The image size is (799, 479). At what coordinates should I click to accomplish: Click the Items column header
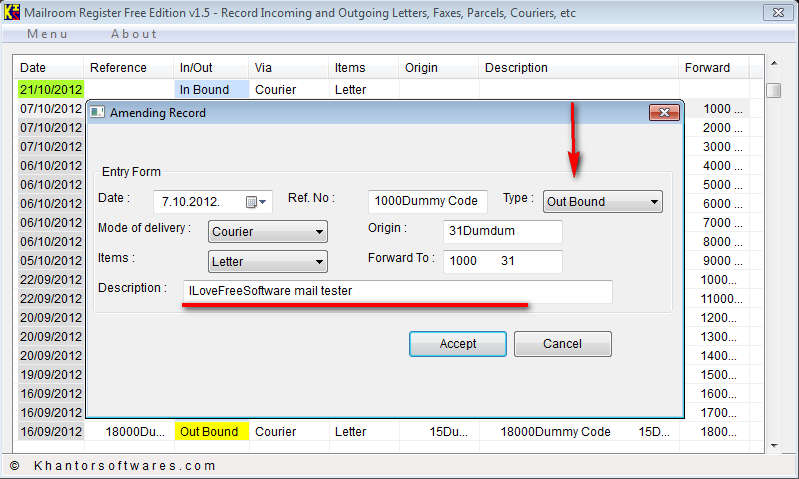363,68
